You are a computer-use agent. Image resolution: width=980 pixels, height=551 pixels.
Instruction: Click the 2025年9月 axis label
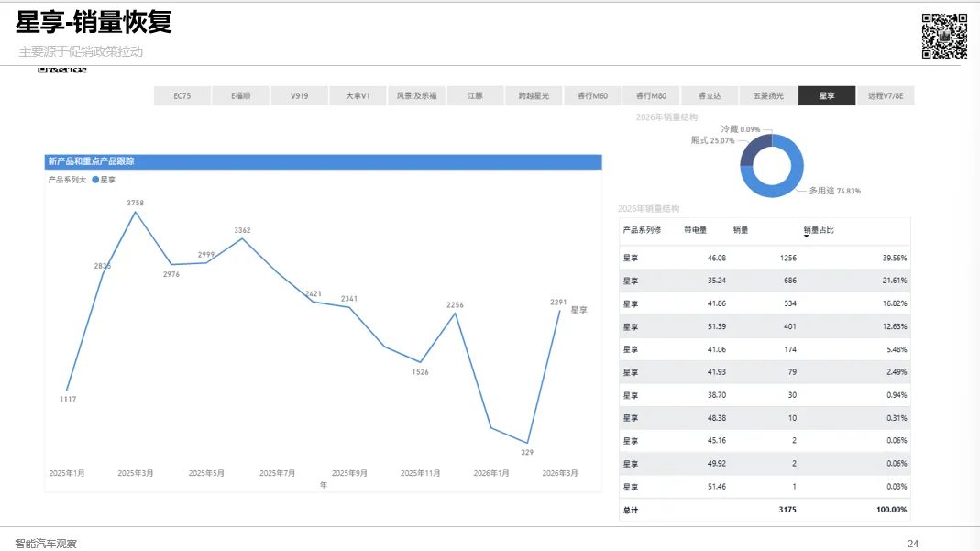349,474
